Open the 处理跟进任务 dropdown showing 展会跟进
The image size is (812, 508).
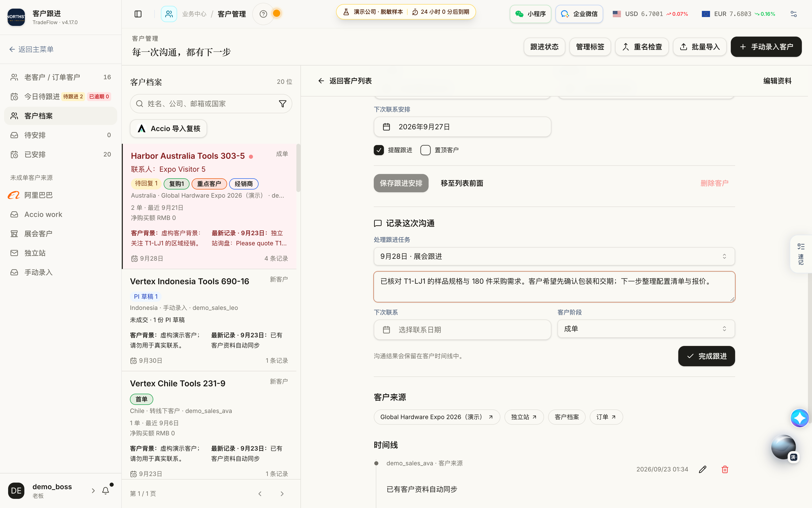tap(554, 256)
